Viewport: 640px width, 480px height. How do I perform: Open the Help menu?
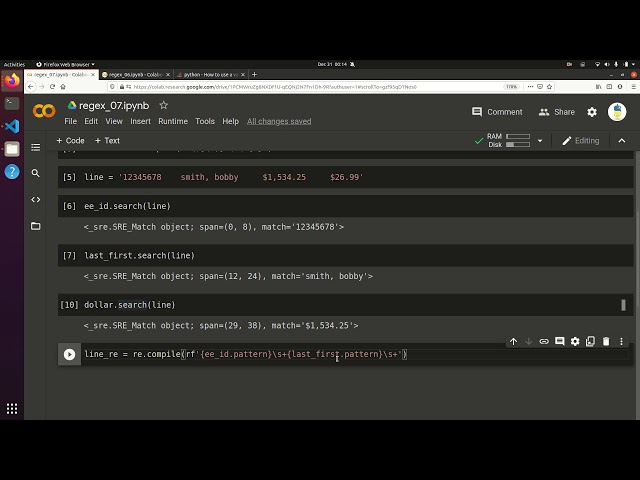(x=231, y=121)
